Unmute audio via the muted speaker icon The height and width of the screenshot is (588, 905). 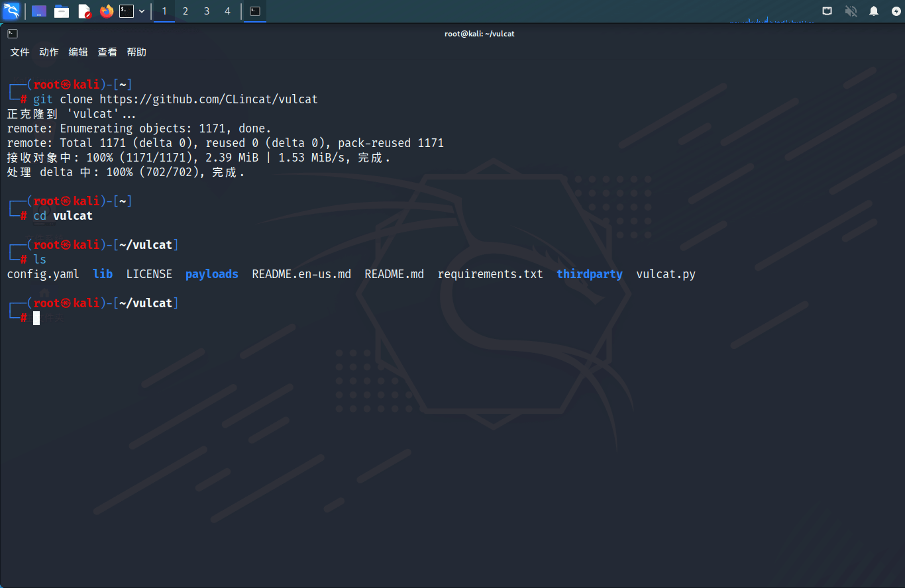point(851,11)
